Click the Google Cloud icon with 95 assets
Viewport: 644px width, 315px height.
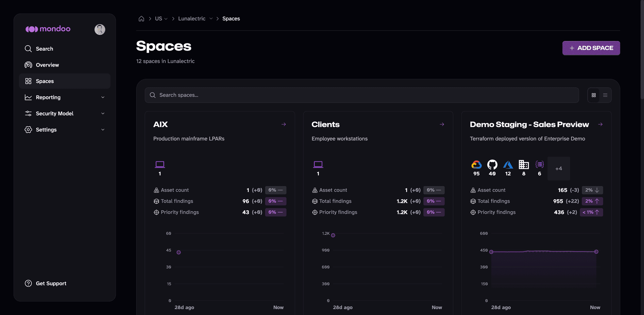[x=476, y=164]
